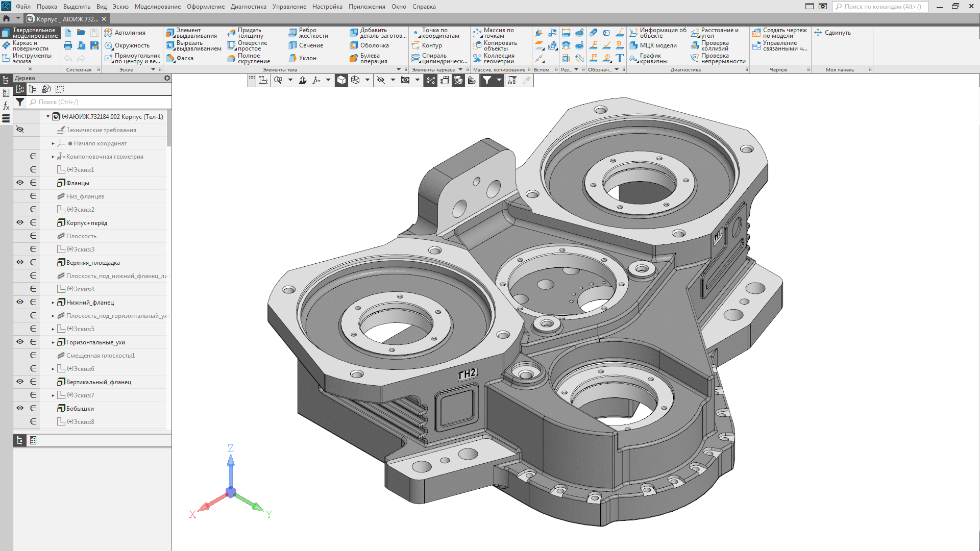
Task: Toggle visibility of Верхняя_площадка feature
Action: coord(20,262)
